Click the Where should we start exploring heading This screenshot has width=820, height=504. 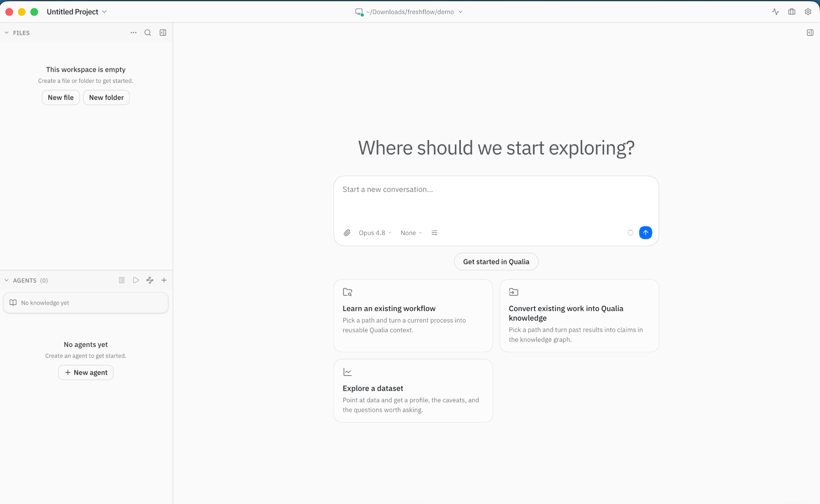pyautogui.click(x=496, y=148)
